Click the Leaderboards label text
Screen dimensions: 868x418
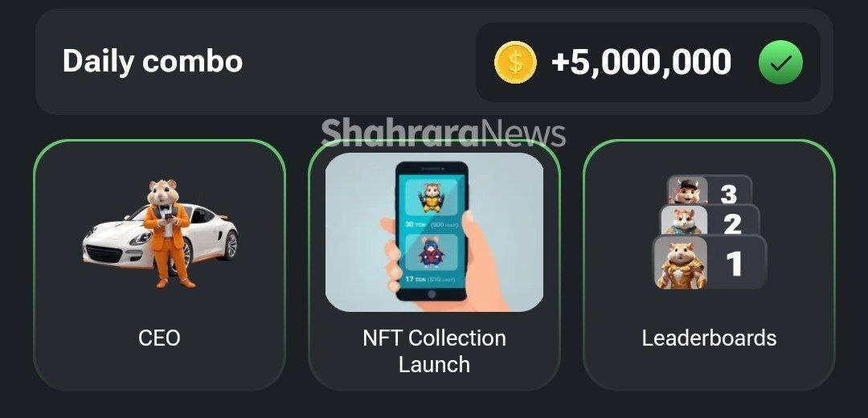tap(709, 338)
